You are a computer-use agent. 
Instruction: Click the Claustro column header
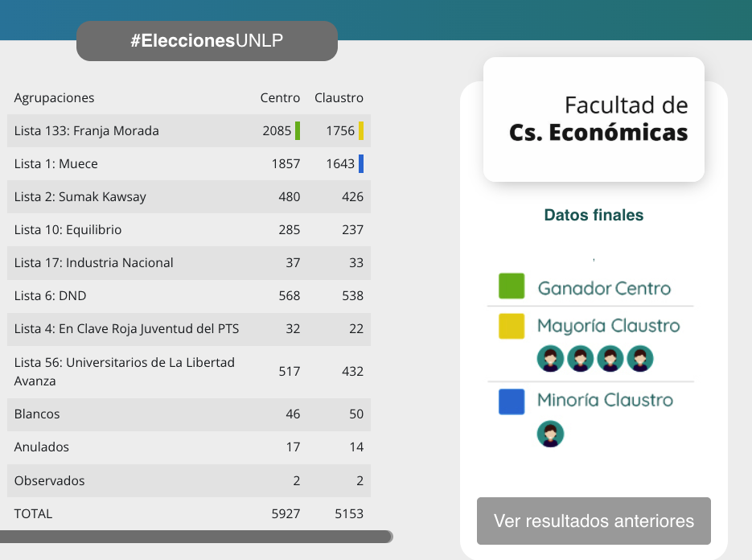[339, 98]
